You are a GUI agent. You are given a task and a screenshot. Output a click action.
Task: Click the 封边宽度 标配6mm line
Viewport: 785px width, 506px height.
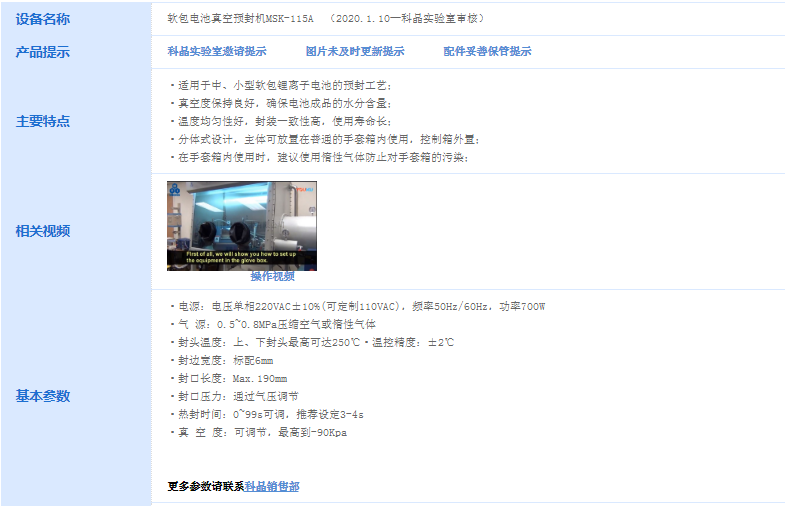(x=221, y=360)
